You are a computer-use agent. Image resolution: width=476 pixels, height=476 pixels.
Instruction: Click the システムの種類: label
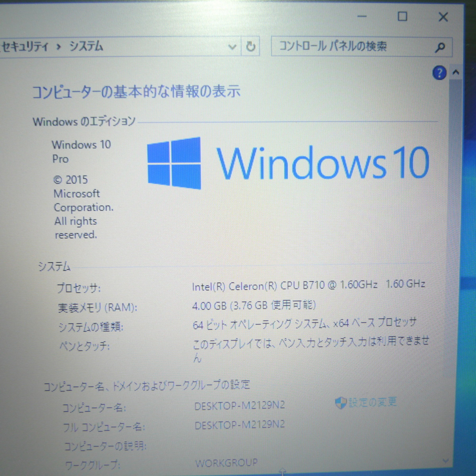tap(91, 327)
